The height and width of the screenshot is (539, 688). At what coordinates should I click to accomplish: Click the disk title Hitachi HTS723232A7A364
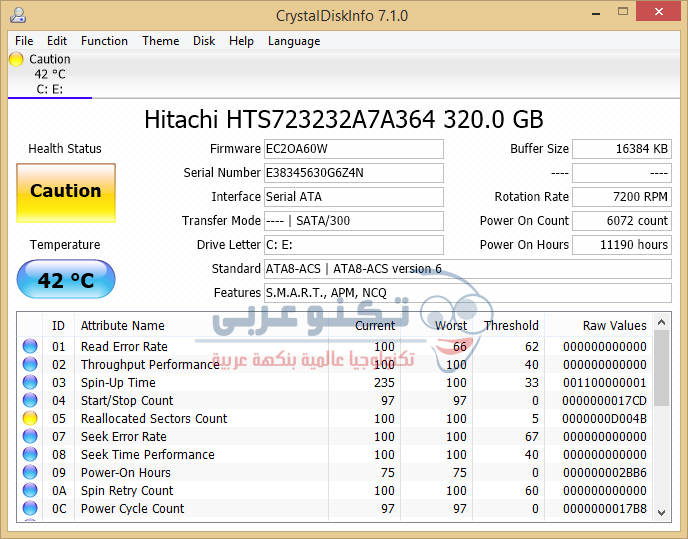click(x=290, y=119)
